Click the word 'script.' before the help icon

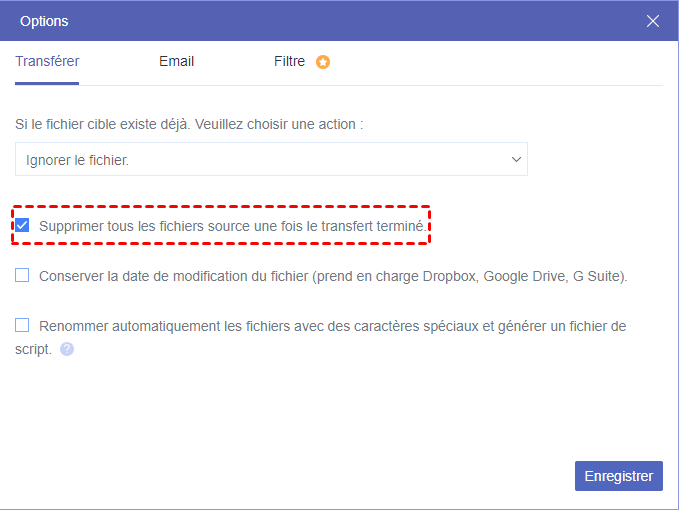pos(33,350)
